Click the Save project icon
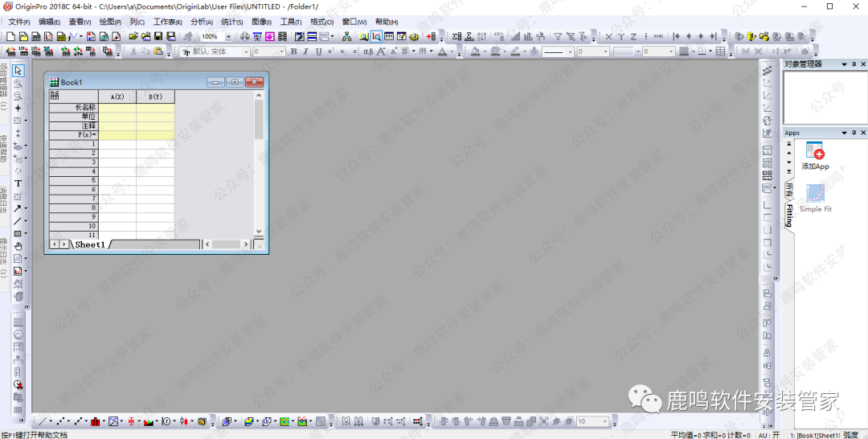 click(x=158, y=37)
